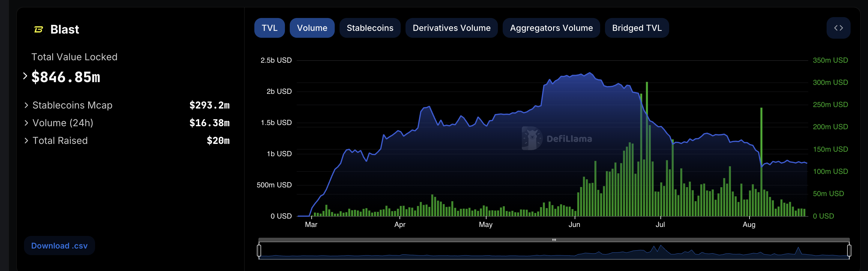Open the embed code icon button
868x271 pixels.
[x=838, y=28]
